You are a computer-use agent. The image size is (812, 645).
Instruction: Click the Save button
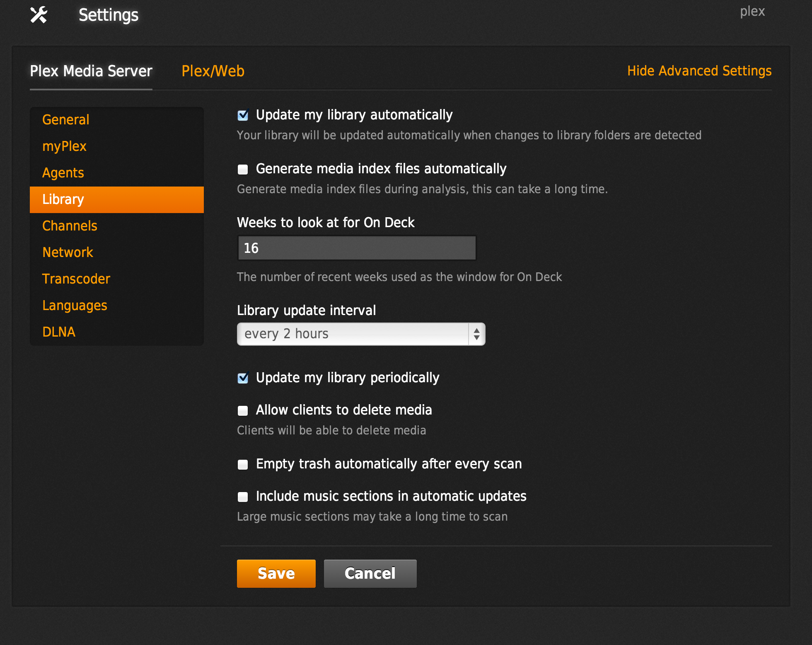276,574
